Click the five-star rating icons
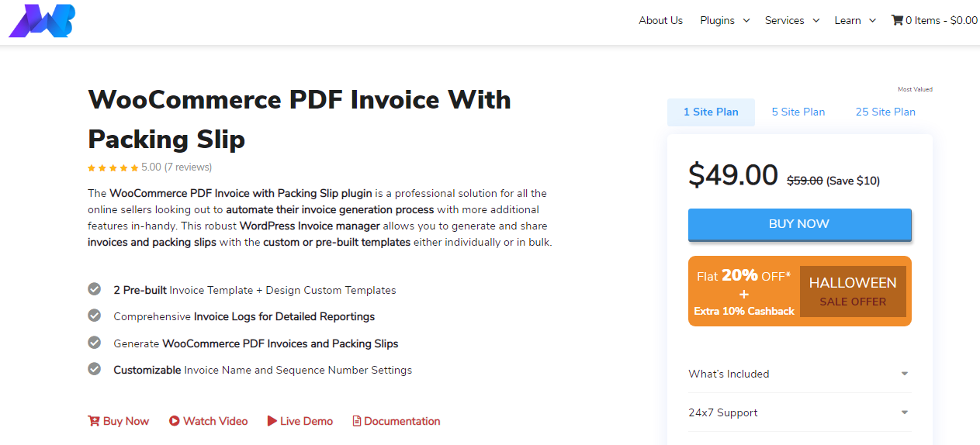Screen dimensions: 980x445 pos(113,167)
